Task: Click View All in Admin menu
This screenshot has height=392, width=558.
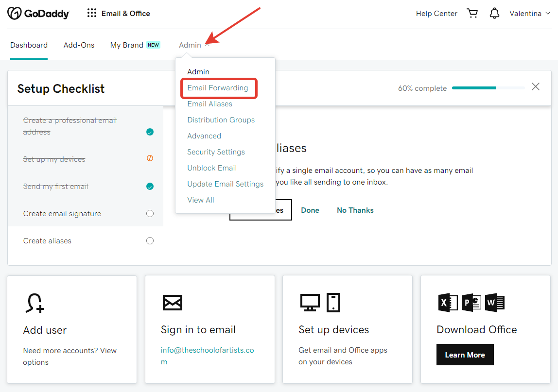Action: pyautogui.click(x=201, y=200)
